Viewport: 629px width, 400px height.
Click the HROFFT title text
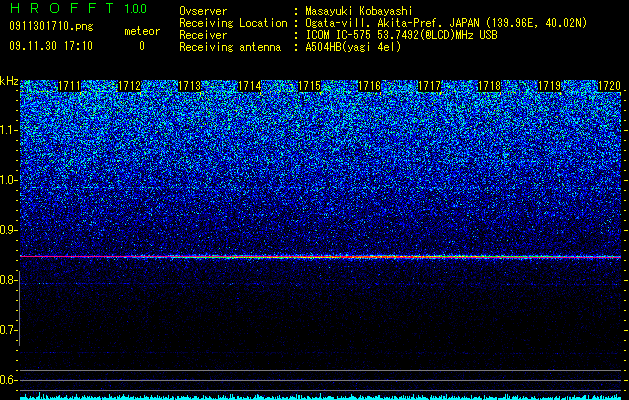pyautogui.click(x=62, y=8)
